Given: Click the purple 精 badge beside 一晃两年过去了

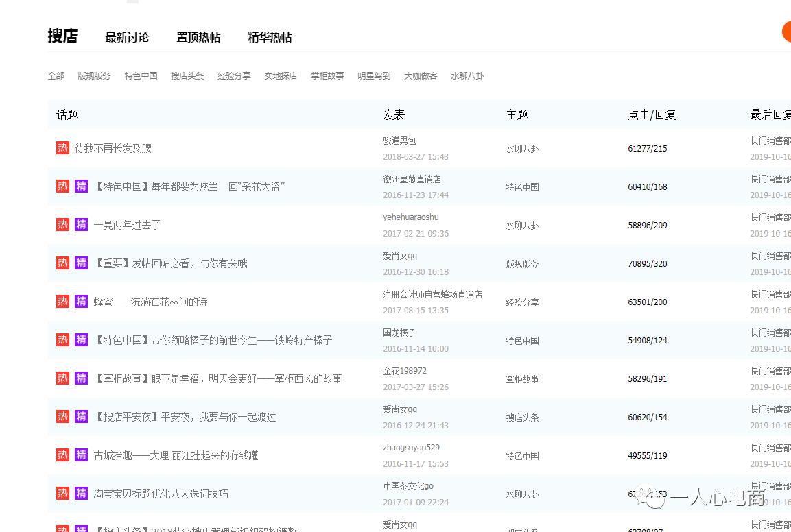Looking at the screenshot, I should [81, 224].
